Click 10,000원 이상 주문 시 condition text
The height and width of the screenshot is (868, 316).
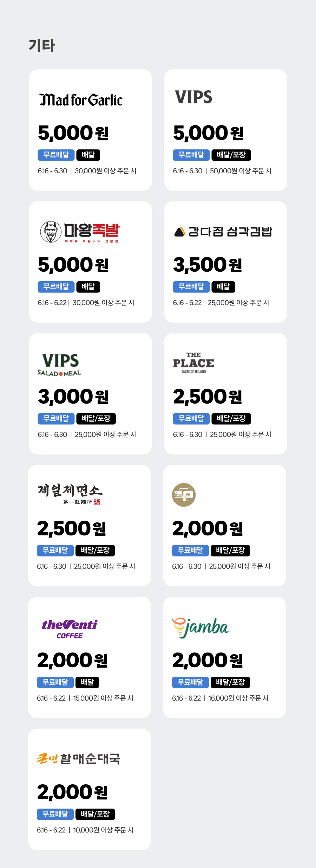[103, 830]
